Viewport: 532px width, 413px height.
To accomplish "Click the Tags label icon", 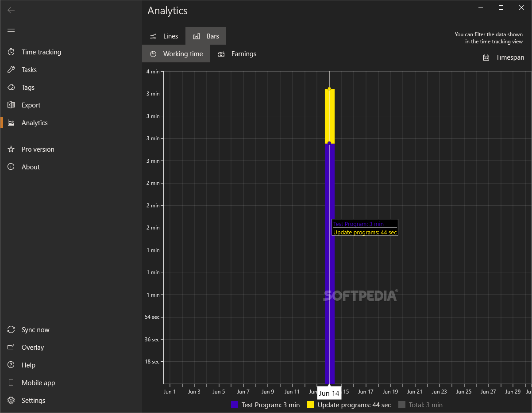I will [x=11, y=88].
